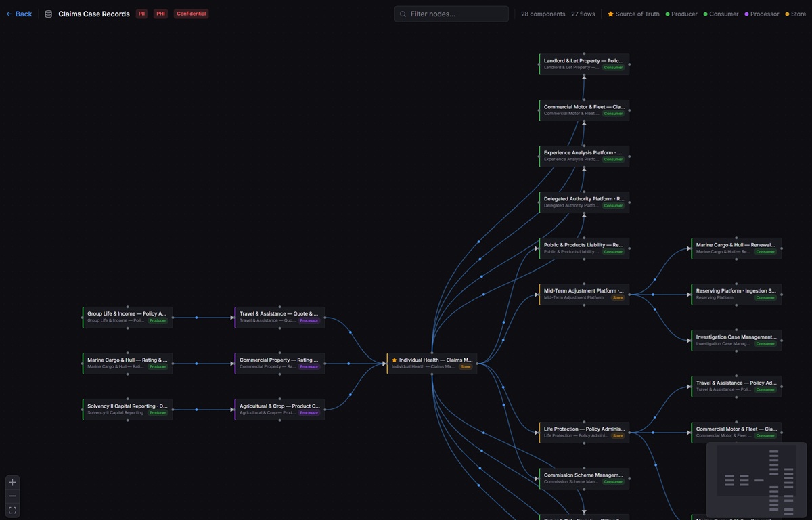Select the Solvency II Capital Reporting node
The height and width of the screenshot is (520, 812).
click(128, 409)
